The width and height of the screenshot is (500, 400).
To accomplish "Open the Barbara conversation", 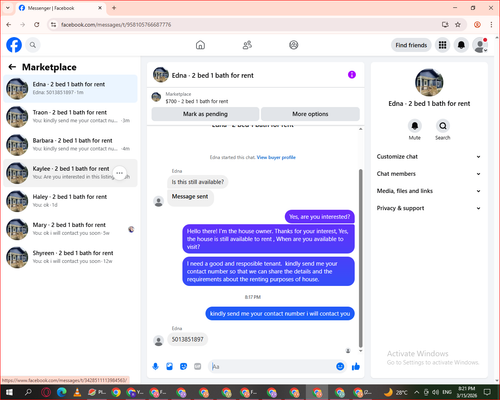I will (70, 145).
